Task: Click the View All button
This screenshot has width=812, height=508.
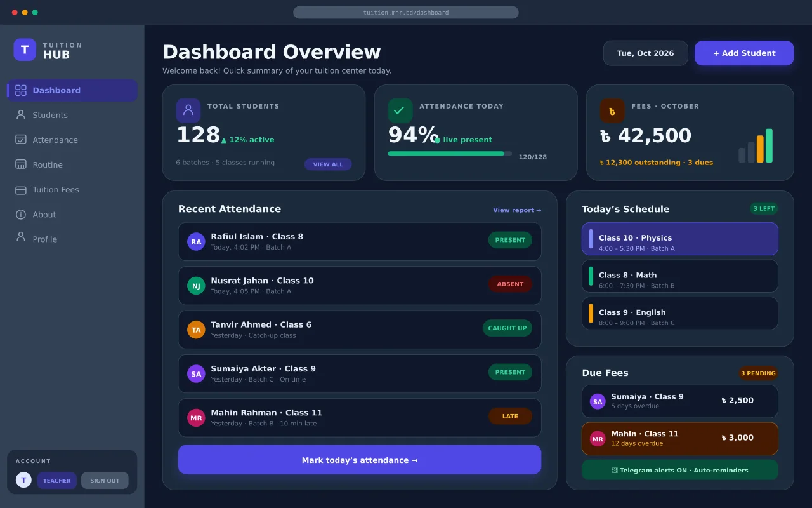Action: (328, 164)
